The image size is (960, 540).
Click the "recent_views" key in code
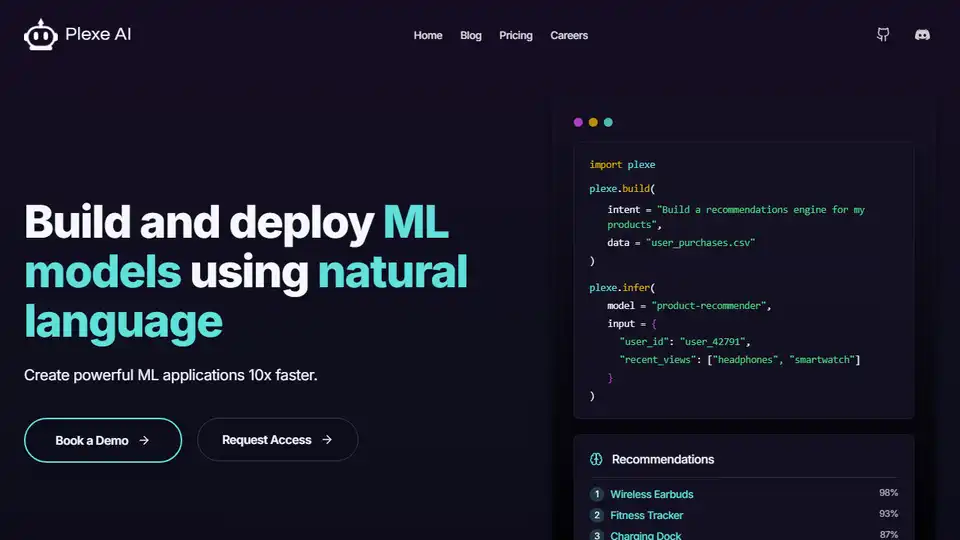658,359
